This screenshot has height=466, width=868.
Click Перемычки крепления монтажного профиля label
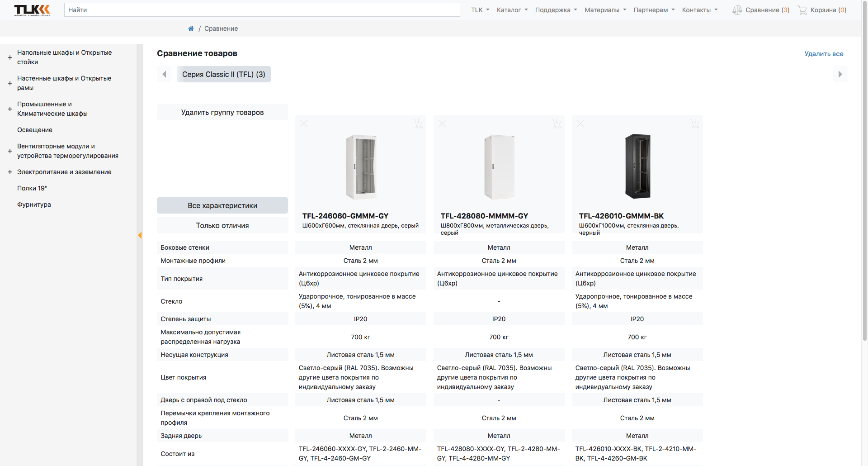coord(215,418)
